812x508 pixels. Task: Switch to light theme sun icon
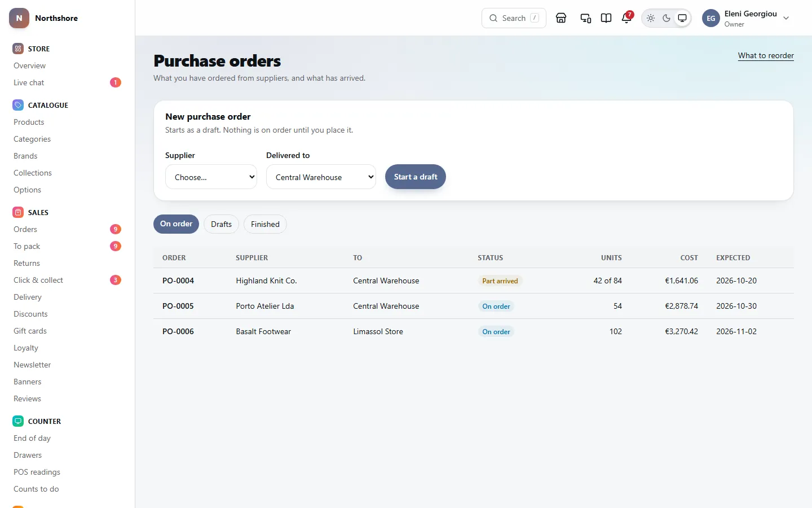coord(651,18)
